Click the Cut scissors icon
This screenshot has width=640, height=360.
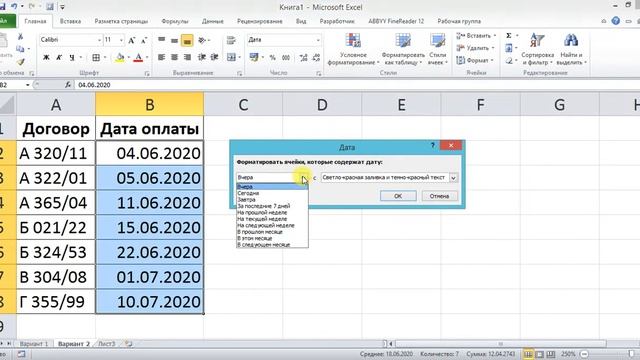click(20, 37)
